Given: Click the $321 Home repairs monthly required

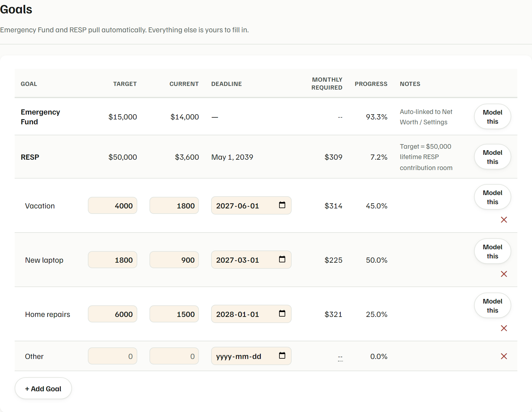Looking at the screenshot, I should coord(333,314).
